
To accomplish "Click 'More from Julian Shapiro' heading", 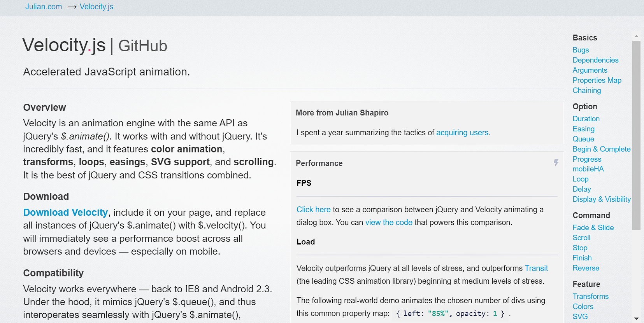I will tap(342, 113).
